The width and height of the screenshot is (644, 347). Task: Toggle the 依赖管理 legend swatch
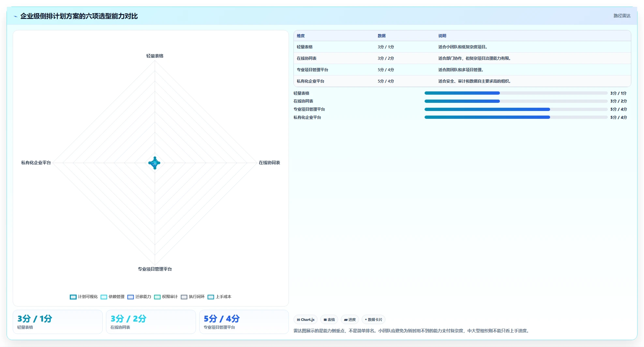104,297
